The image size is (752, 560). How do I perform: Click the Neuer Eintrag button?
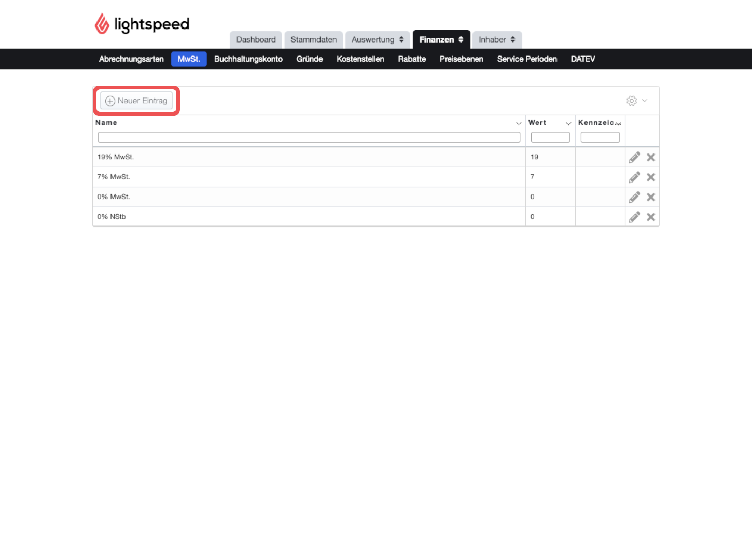[x=136, y=101]
